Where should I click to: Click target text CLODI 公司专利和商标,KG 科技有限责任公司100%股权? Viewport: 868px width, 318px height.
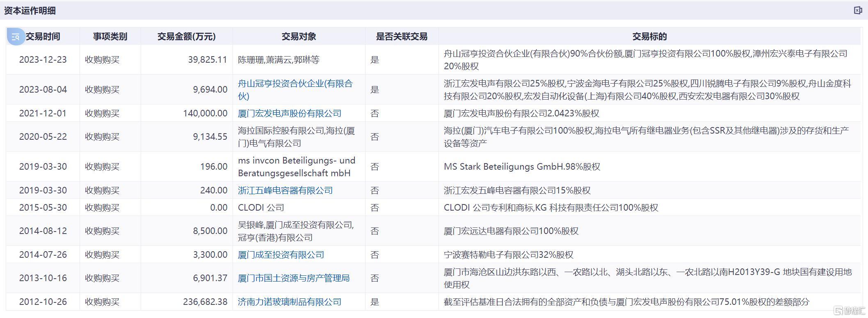click(551, 208)
